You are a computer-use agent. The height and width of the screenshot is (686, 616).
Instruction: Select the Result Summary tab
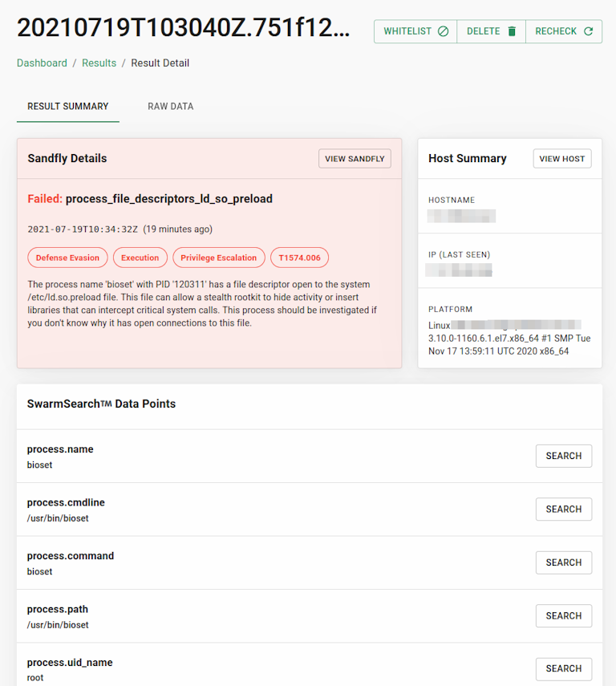68,107
